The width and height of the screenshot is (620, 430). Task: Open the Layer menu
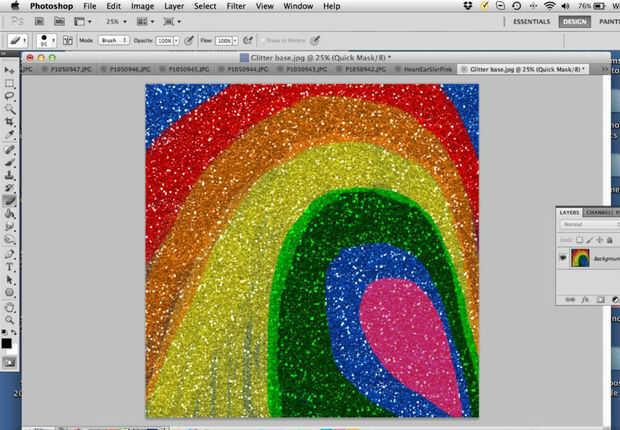tap(174, 6)
